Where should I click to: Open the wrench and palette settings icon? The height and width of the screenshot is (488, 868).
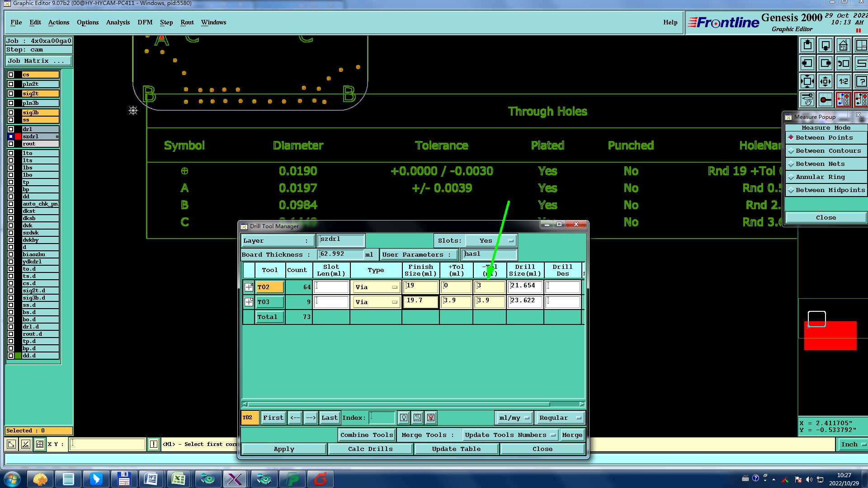pyautogui.click(x=807, y=99)
